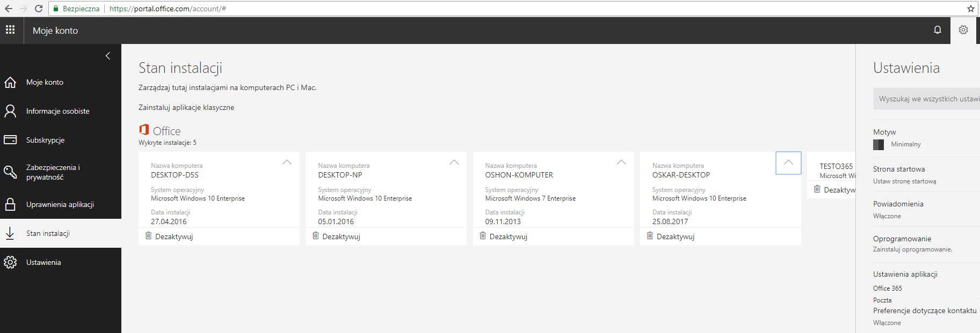
Task: Click the key icon for Zabezpieczenia i prywatność
Action: [10, 172]
